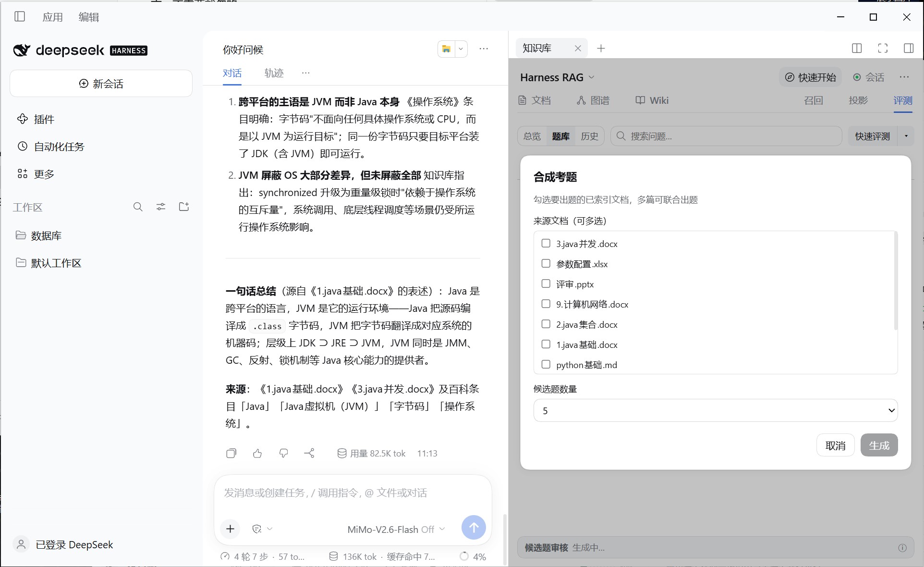Switch to the 轨迹 tab
Viewport: 924px width, 567px height.
click(274, 73)
